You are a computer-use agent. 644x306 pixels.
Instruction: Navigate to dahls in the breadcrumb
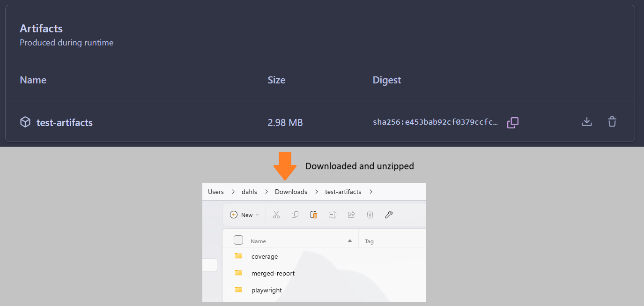point(249,192)
